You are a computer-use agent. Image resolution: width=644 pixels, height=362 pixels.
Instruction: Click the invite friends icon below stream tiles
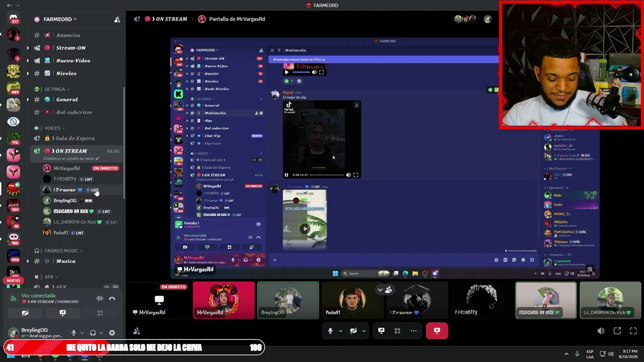click(137, 331)
